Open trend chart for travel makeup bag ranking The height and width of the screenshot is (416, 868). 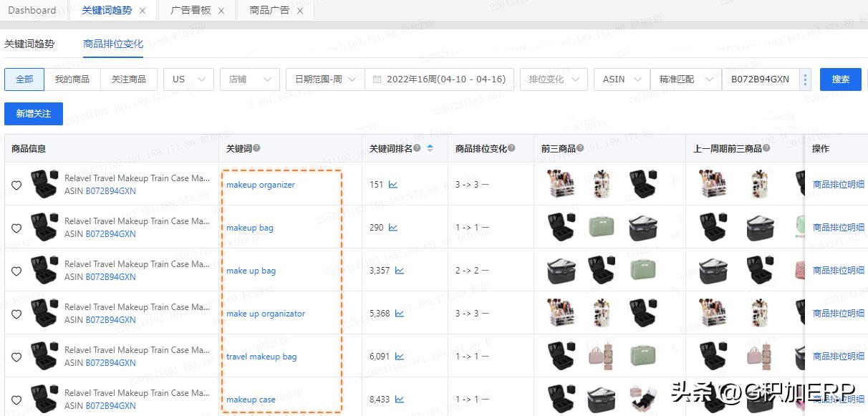(x=398, y=356)
